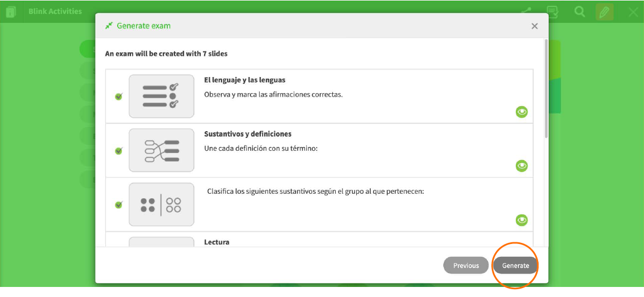644x297 pixels.
Task: Click the dialog's vertical scrollbar
Action: tap(546, 88)
